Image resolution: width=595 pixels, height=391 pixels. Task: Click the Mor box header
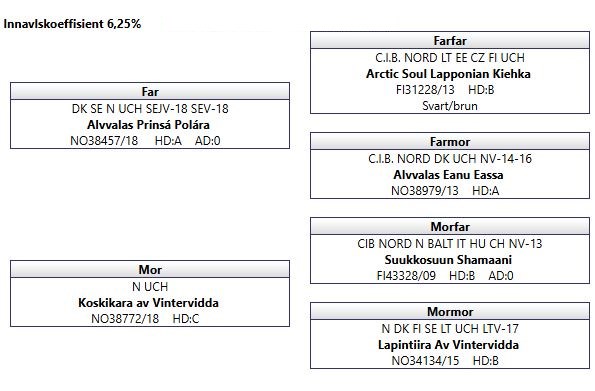(x=150, y=270)
